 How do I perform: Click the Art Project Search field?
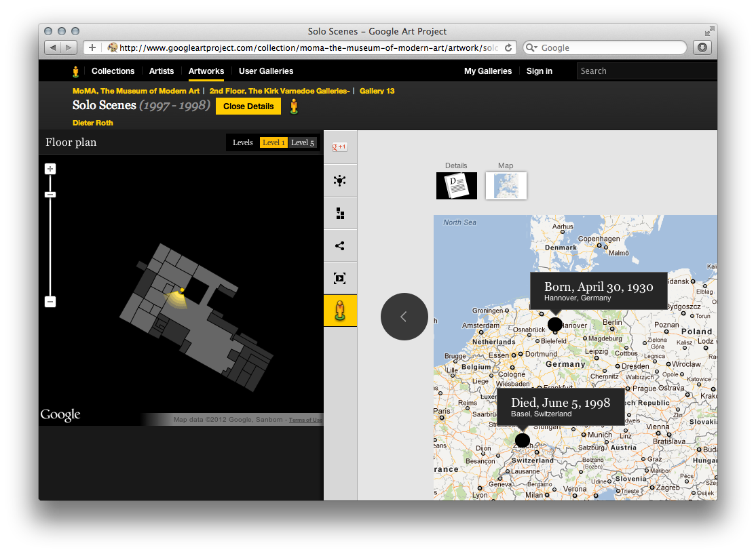[x=645, y=71]
